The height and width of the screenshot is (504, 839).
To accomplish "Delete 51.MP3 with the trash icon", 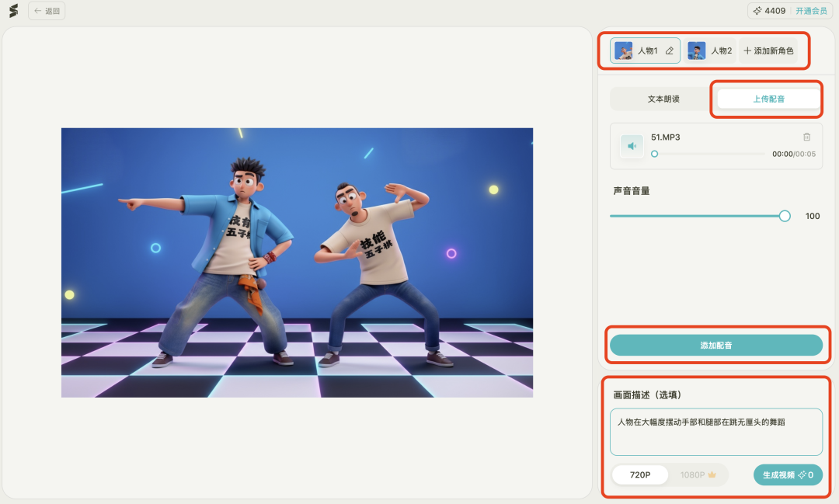I will (x=806, y=137).
